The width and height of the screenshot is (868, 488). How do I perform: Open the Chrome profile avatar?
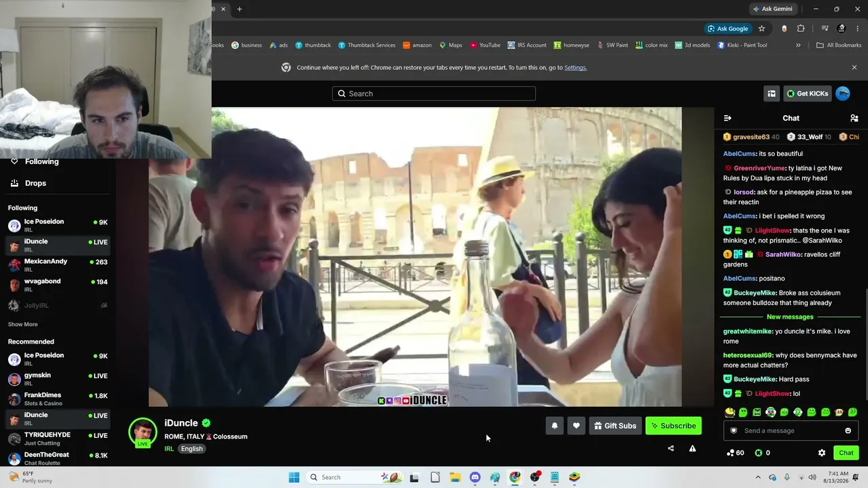click(842, 28)
